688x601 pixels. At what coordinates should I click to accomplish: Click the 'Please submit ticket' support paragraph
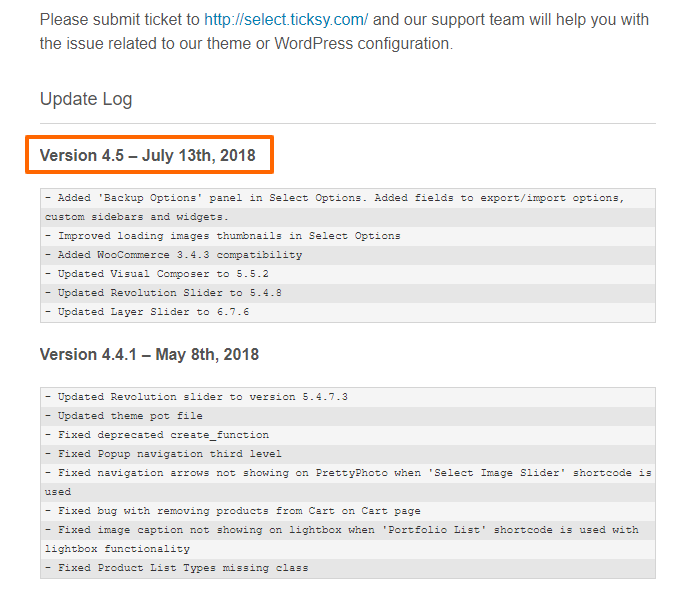point(344,32)
